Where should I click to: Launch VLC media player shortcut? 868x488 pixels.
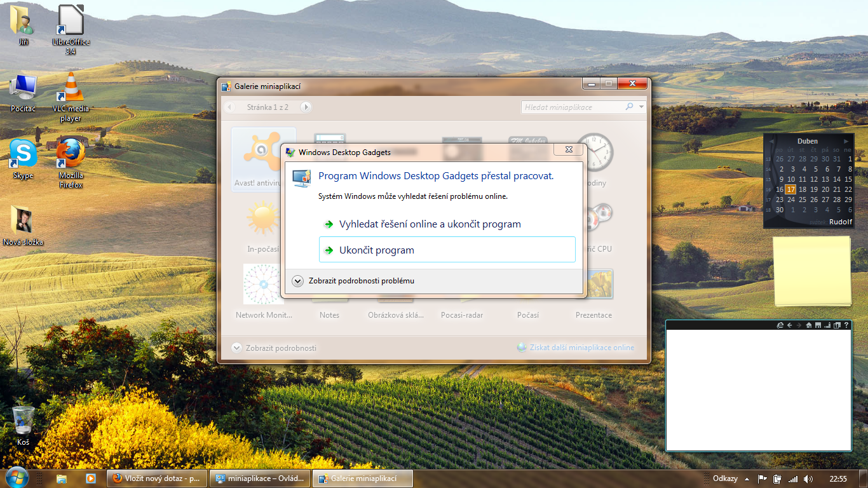71,97
